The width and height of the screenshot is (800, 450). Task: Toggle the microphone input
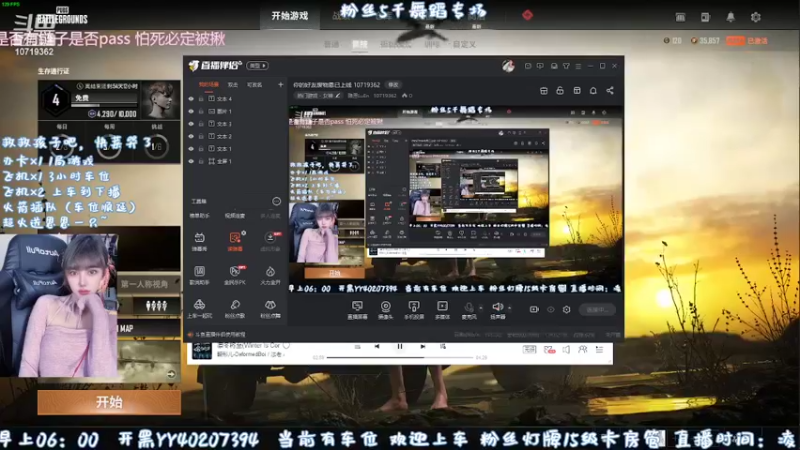469,310
